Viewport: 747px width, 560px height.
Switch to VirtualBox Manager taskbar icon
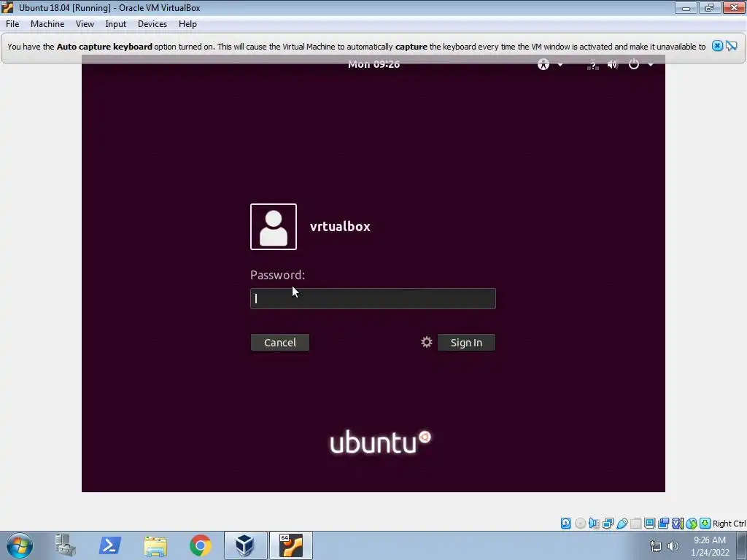245,545
